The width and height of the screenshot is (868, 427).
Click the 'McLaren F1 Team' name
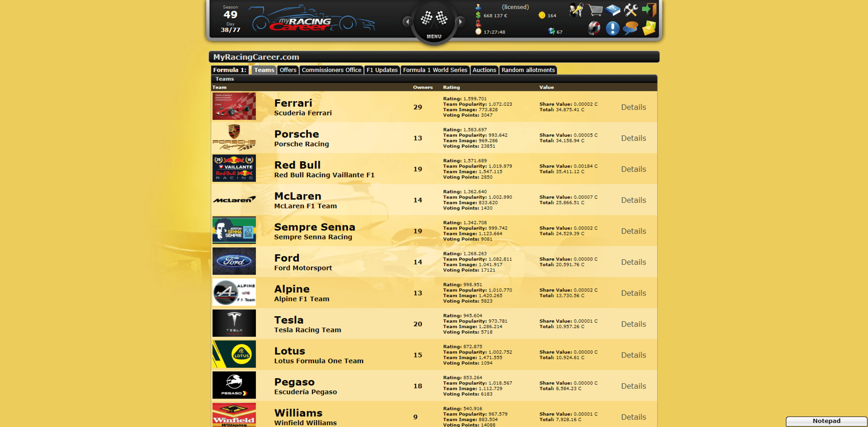tap(306, 206)
